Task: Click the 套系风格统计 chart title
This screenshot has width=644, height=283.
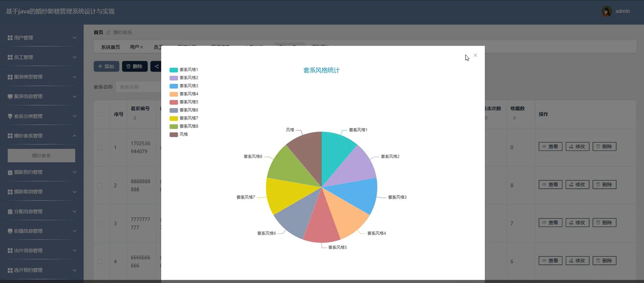Action: click(321, 70)
